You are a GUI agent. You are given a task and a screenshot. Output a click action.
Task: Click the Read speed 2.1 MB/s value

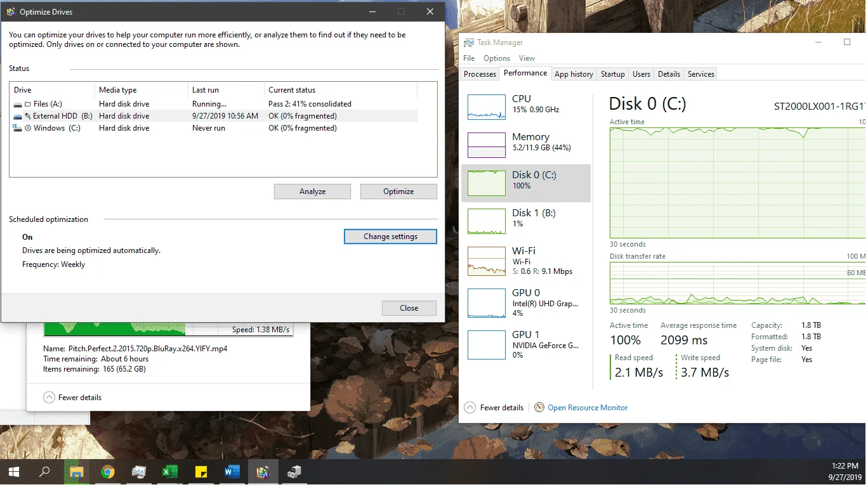pos(639,372)
